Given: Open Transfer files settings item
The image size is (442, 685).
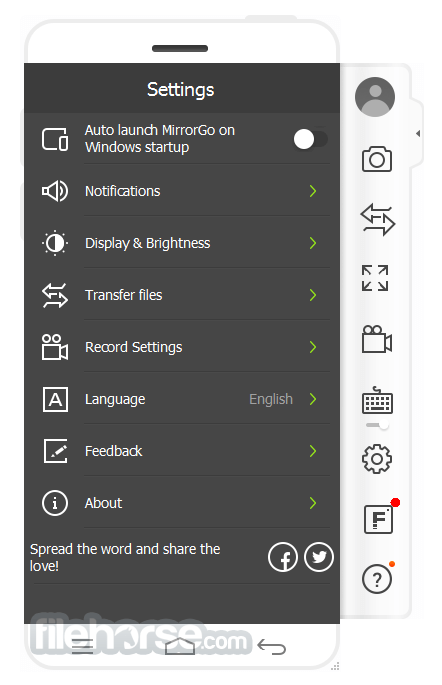Looking at the screenshot, I should pos(182,295).
